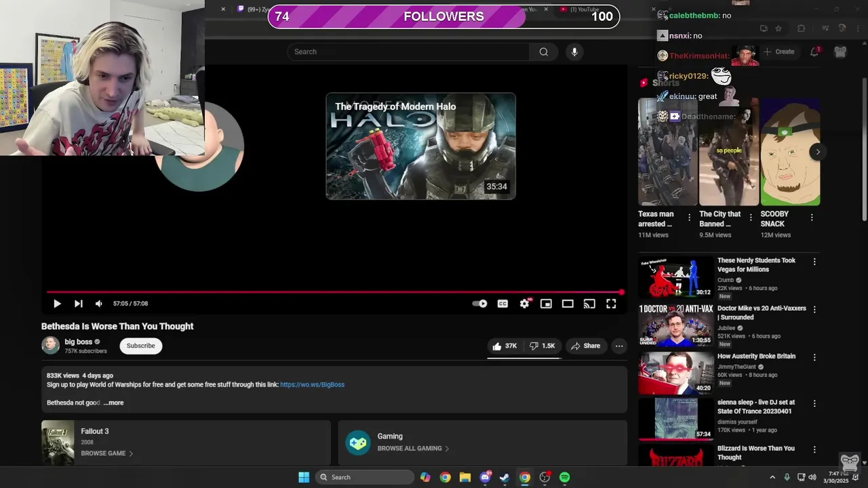Viewport: 868px width, 488px height.
Task: Click the taskbar Search box
Action: coord(366,477)
